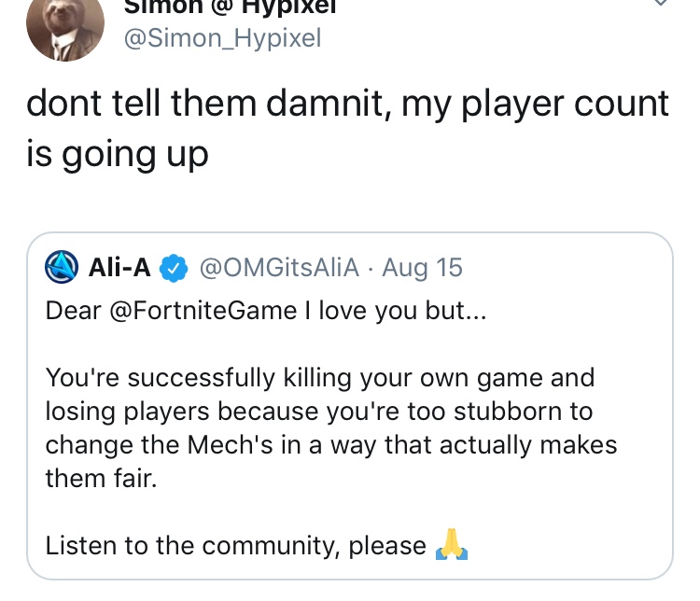Click "Listen to the community, please" text
700x601 pixels.
(x=235, y=545)
